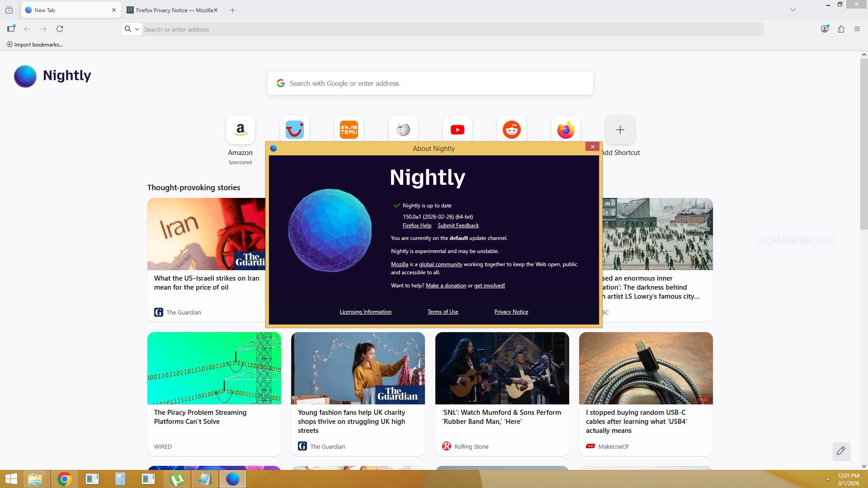868x488 pixels.
Task: Open the Reddit shortcut tile
Action: pos(511,130)
